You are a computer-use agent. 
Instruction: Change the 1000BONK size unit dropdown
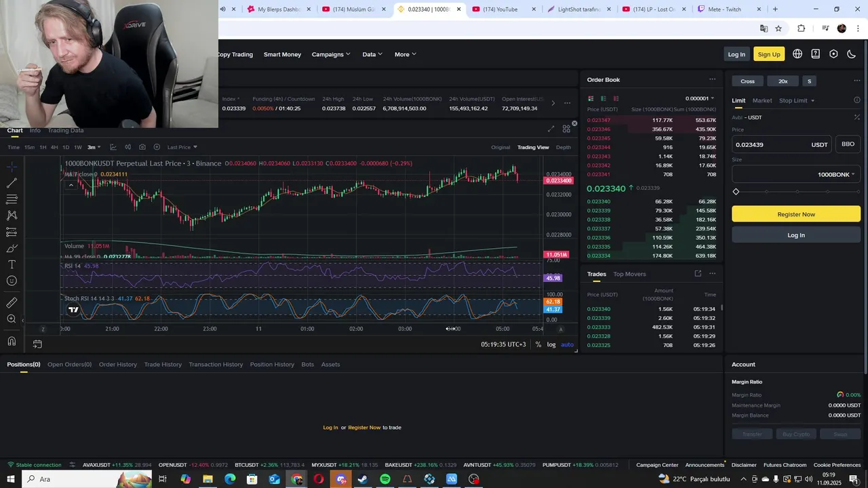(x=836, y=174)
